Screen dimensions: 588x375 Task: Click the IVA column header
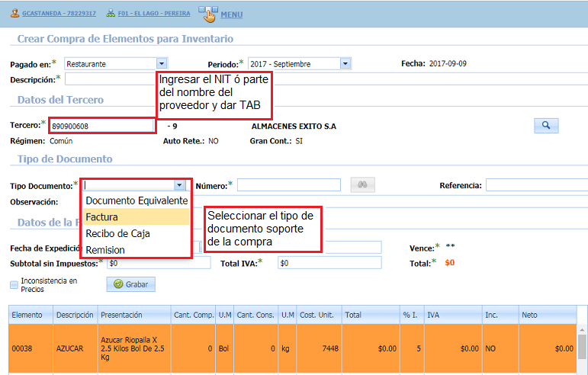tap(453, 315)
